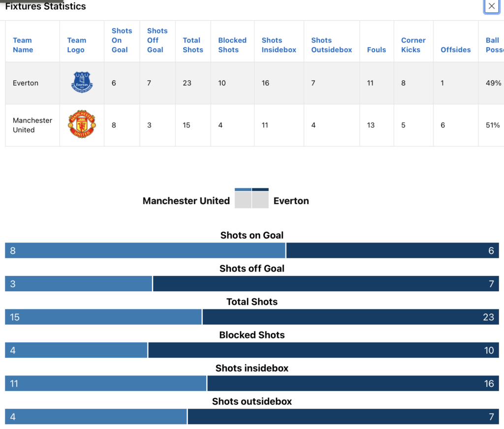Click the Blocked Shots column header
This screenshot has height=429, width=504.
(x=232, y=45)
